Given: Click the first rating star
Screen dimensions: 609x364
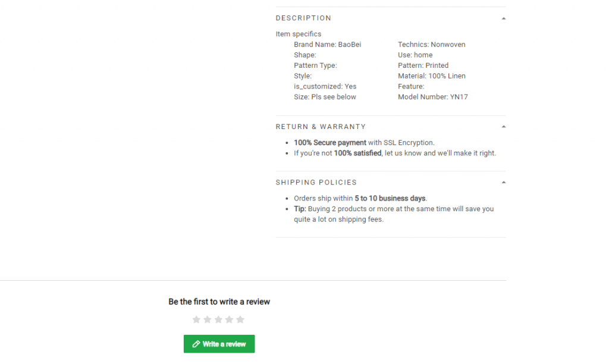Looking at the screenshot, I should [196, 319].
